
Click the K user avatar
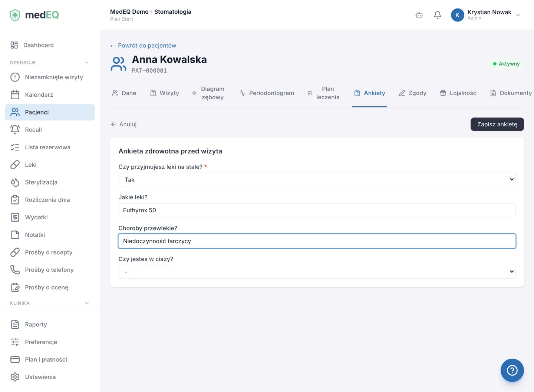[457, 15]
